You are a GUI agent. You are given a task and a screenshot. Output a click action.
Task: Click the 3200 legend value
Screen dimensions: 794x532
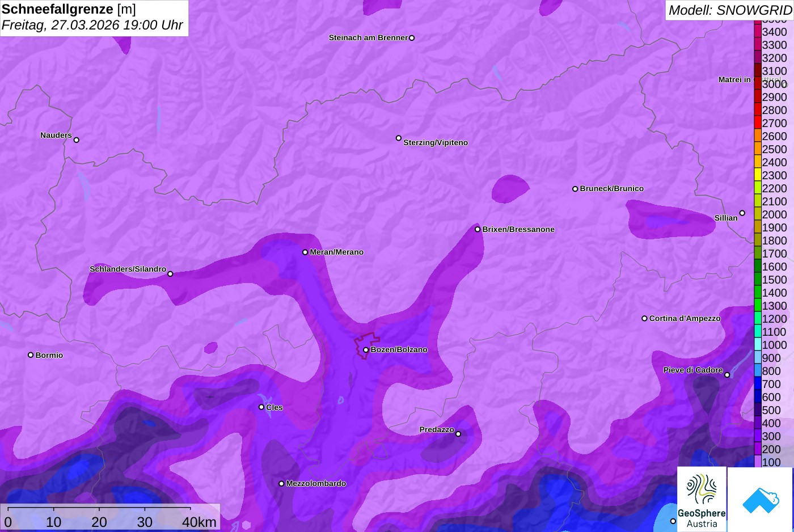pos(775,58)
